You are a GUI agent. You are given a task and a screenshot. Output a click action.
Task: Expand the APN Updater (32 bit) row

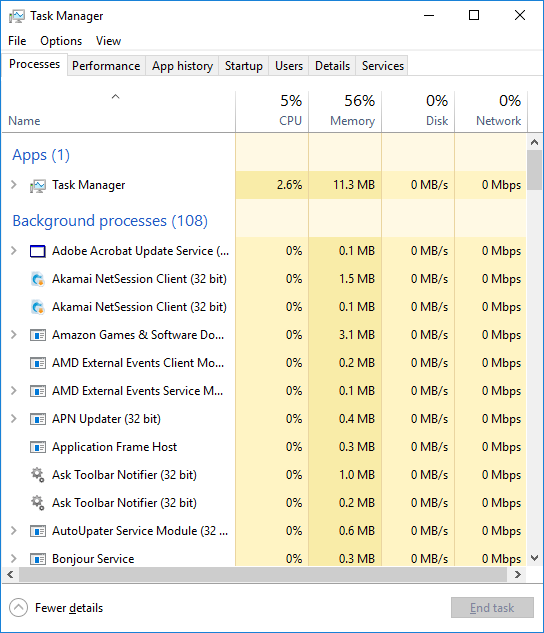(14, 419)
